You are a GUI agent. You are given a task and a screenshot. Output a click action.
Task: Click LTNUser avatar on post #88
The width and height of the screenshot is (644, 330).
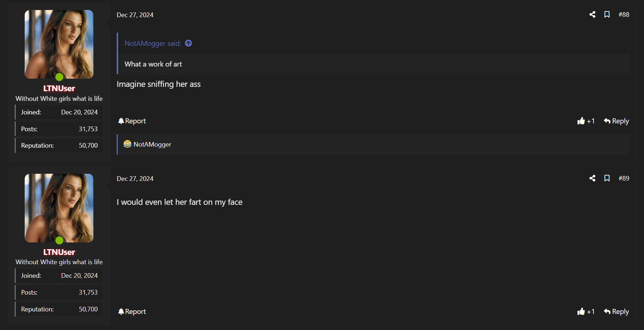(x=59, y=44)
